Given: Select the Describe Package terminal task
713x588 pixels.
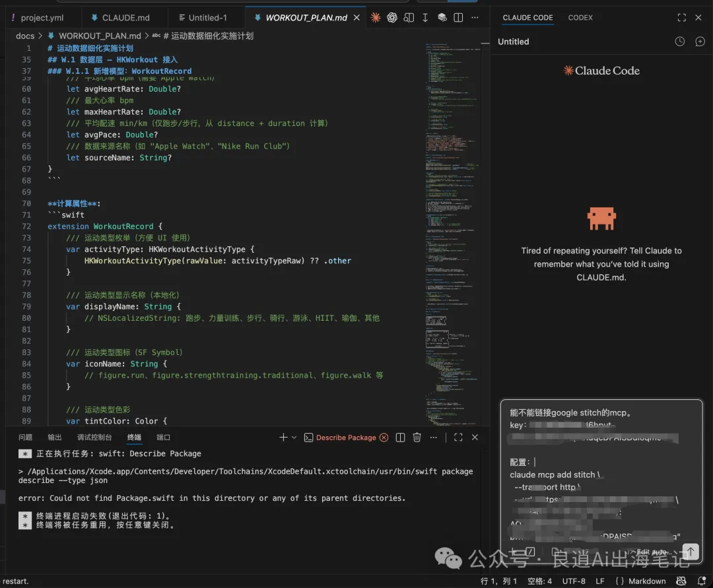Looking at the screenshot, I should (x=345, y=438).
